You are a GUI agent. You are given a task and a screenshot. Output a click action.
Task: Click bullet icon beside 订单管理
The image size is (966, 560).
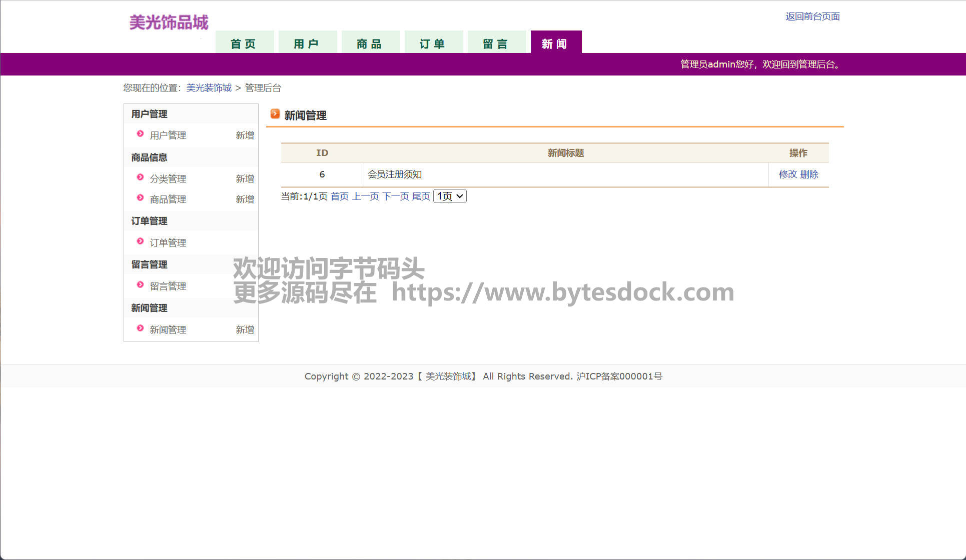coord(140,241)
